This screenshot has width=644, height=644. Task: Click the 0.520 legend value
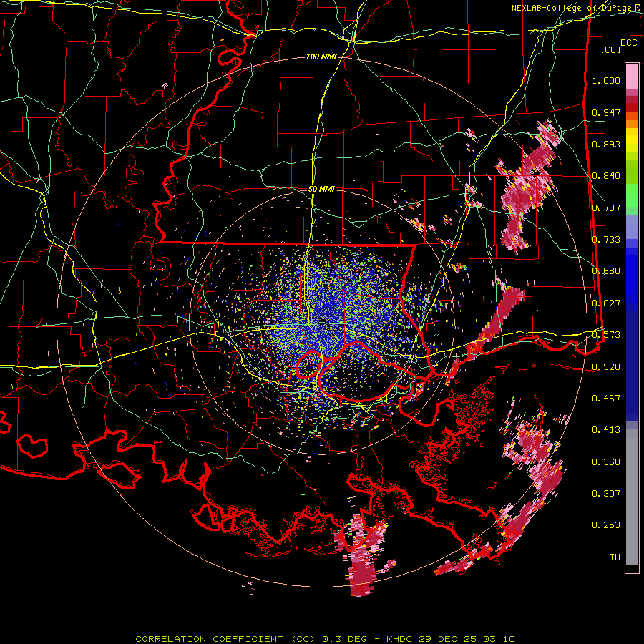coord(606,367)
